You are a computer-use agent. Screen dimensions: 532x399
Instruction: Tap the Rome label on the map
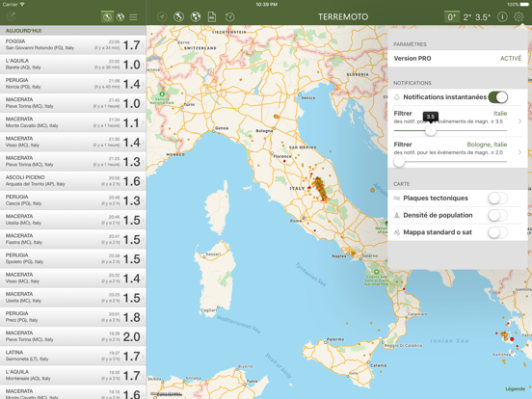[x=295, y=221]
